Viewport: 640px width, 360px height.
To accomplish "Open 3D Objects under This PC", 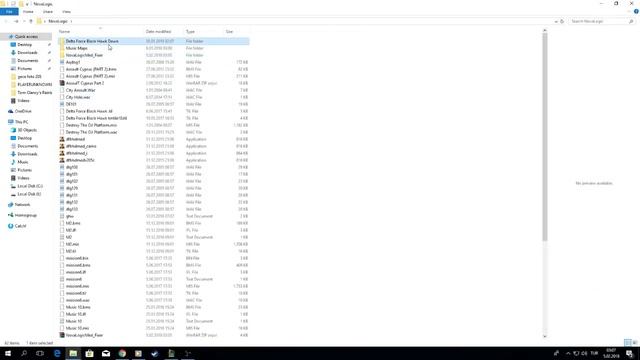I will click(x=27, y=130).
